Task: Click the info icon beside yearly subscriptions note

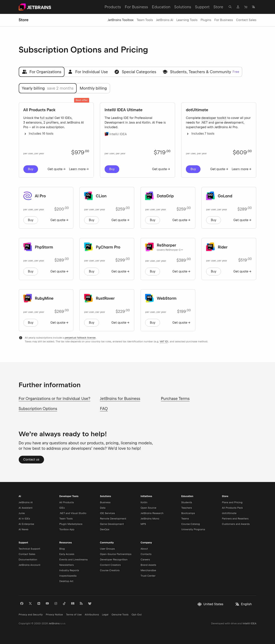Action: pos(20,338)
